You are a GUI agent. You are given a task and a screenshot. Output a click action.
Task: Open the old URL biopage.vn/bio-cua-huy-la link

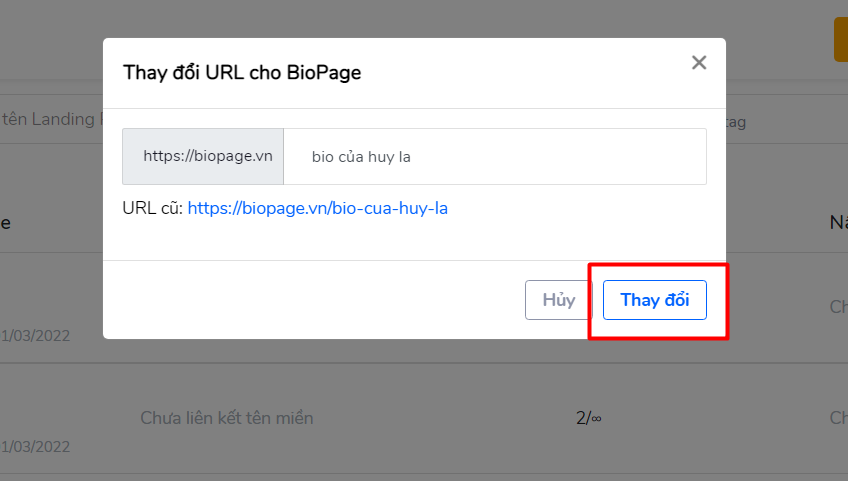click(x=317, y=208)
